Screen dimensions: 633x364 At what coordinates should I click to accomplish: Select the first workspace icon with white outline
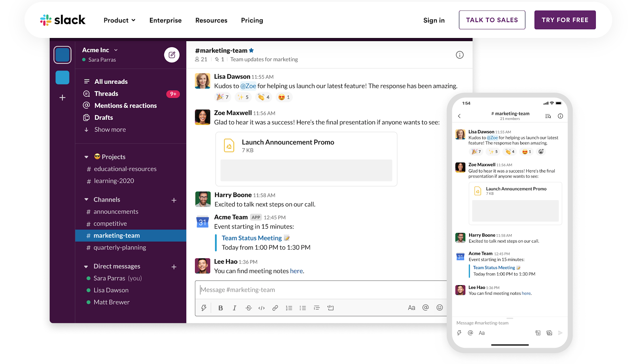(x=63, y=55)
